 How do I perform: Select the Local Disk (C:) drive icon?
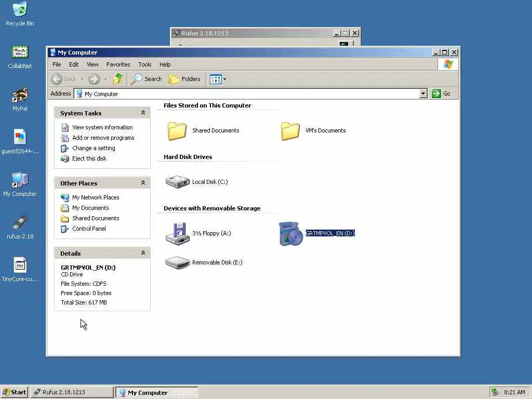click(177, 182)
